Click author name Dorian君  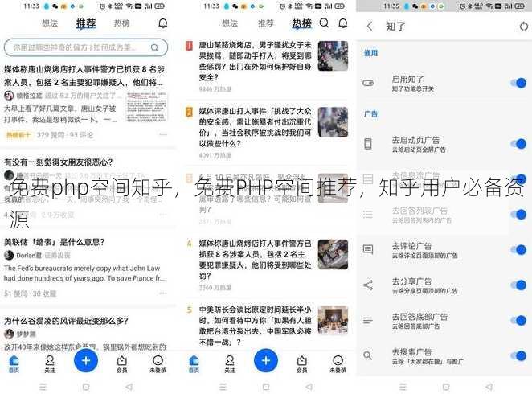(29, 255)
